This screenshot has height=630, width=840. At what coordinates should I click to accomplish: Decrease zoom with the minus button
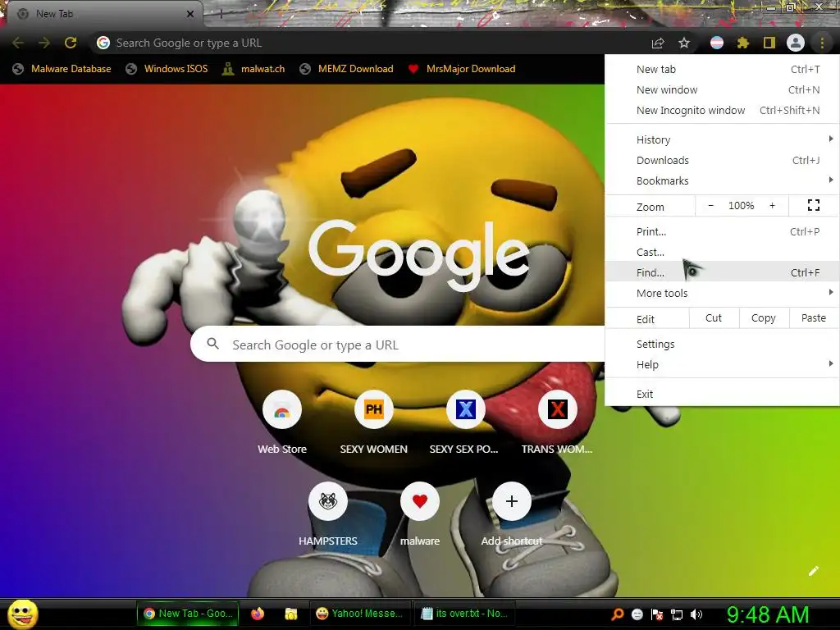pyautogui.click(x=711, y=205)
